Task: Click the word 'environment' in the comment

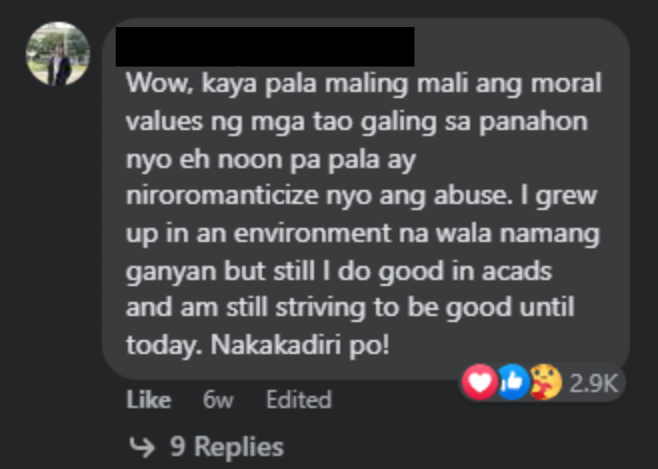Action: click(312, 233)
